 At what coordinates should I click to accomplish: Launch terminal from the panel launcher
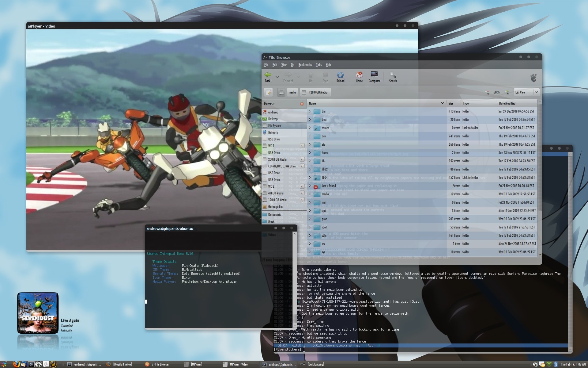pos(31,364)
